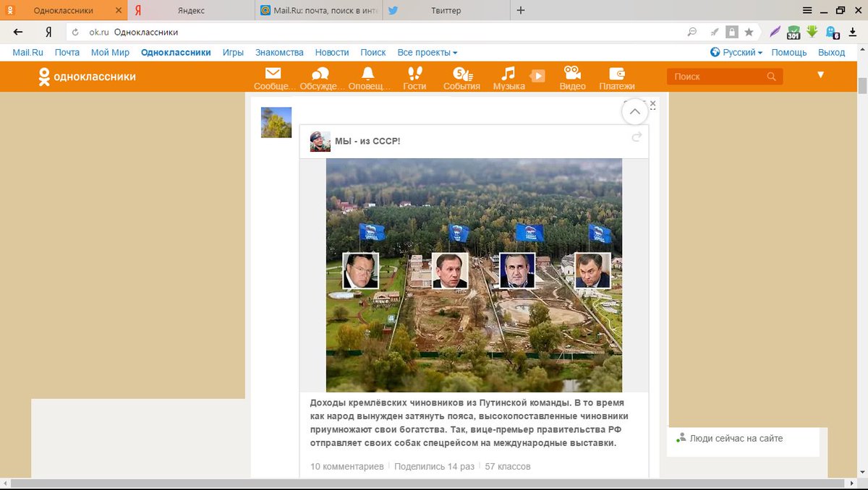Click the Выход logout link

coord(831,52)
